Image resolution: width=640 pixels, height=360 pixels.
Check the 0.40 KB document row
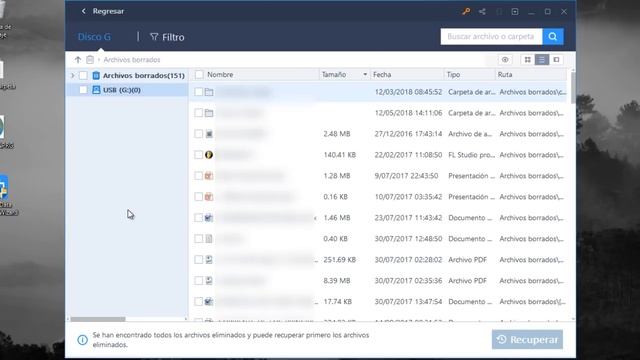point(198,239)
